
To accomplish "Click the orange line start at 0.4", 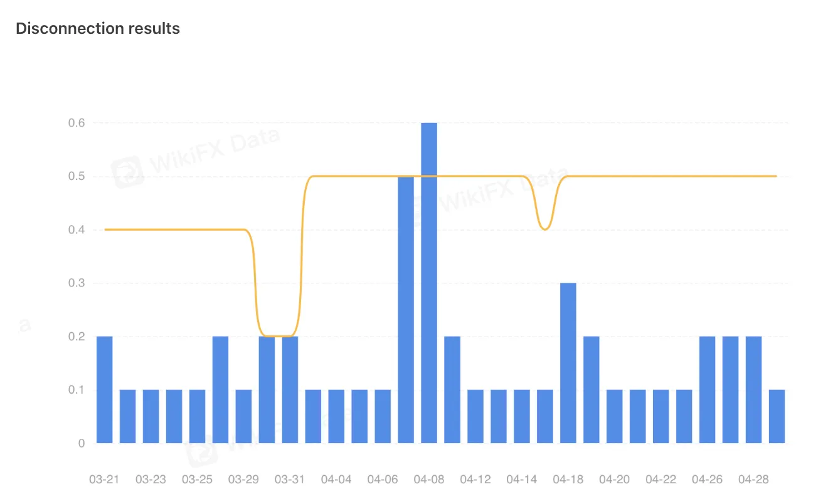I will (x=105, y=229).
